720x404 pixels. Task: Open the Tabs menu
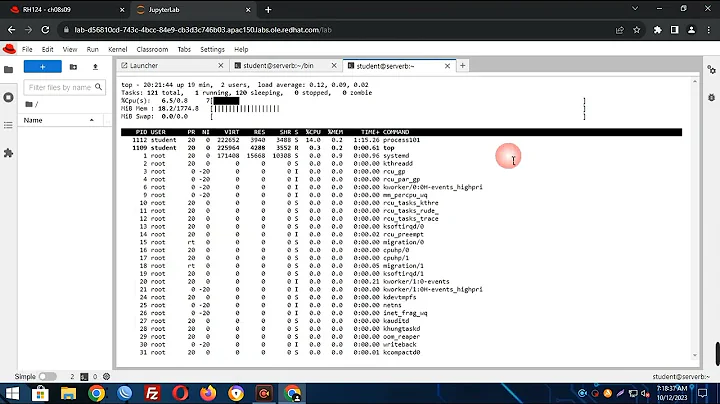(x=184, y=49)
